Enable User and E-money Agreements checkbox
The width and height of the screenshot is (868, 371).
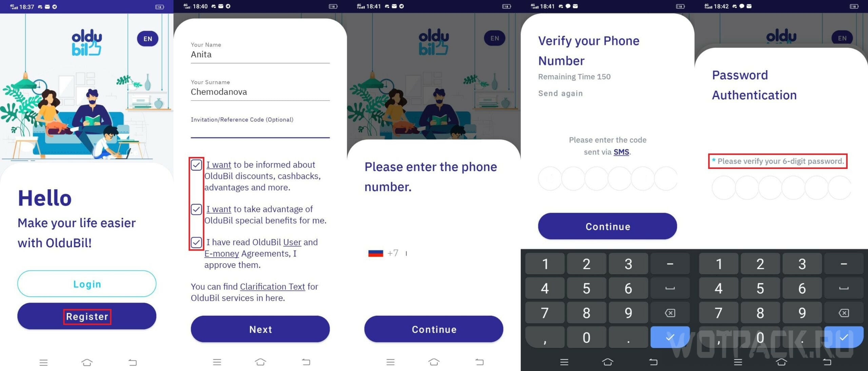(197, 242)
